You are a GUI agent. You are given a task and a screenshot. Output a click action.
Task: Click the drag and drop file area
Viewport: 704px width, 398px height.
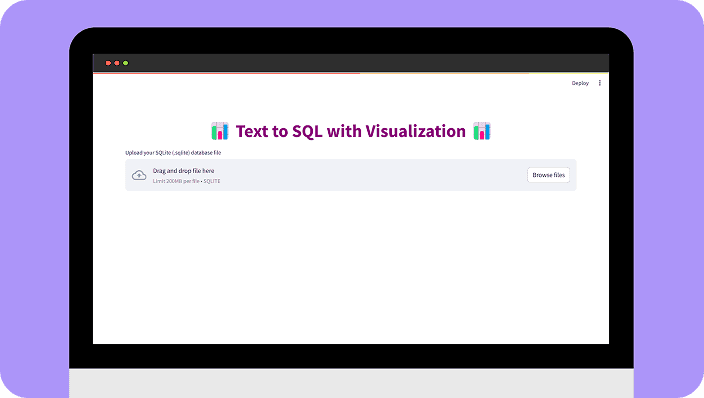tap(351, 175)
